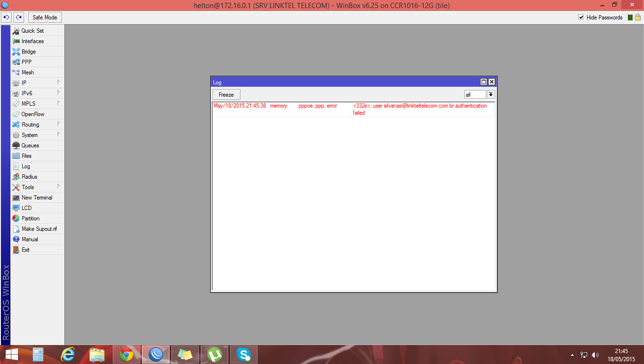The image size is (644, 364).
Task: Click the volume speaker icon in the tray
Action: 595,355
